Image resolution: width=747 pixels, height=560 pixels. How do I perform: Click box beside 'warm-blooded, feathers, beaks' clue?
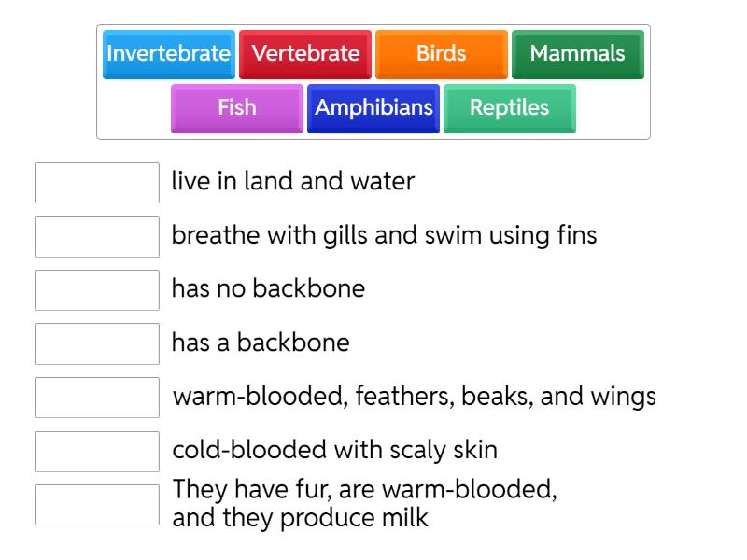click(x=97, y=398)
